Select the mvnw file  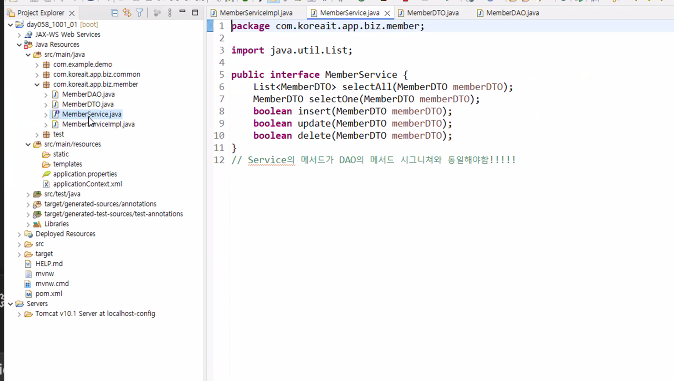45,273
